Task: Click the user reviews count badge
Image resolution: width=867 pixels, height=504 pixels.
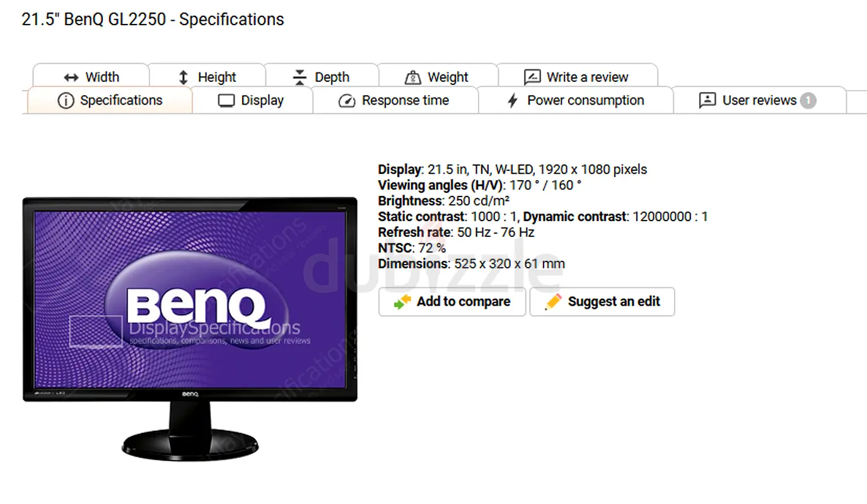Action: click(x=808, y=100)
